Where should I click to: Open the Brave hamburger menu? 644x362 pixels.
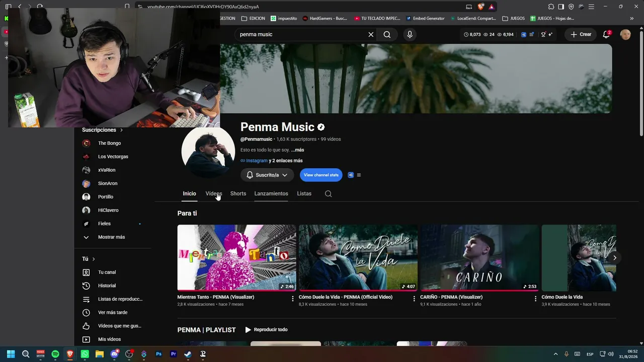[591, 7]
